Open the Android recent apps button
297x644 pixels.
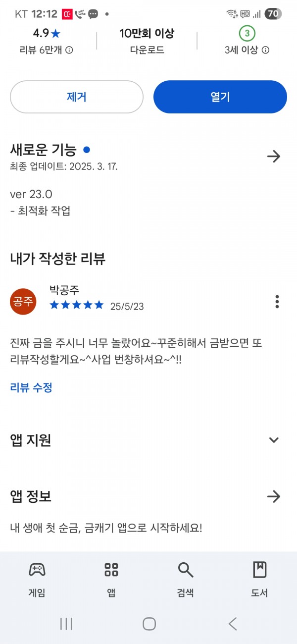tap(66, 624)
